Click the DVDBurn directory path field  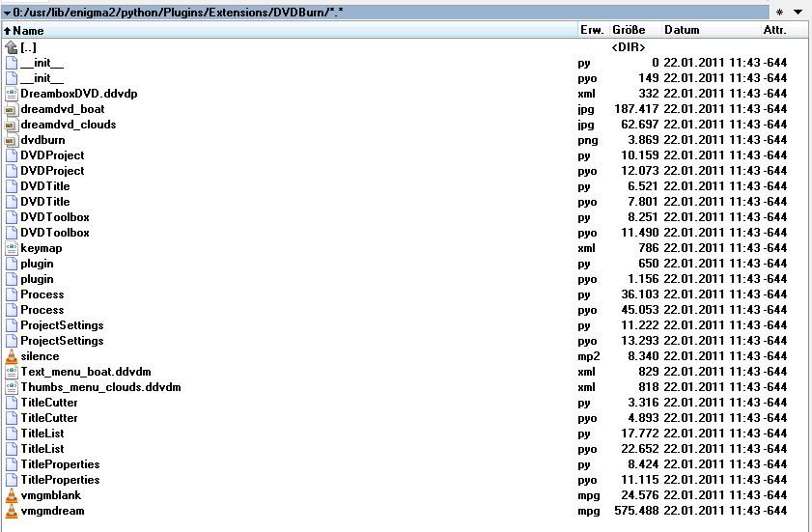click(x=386, y=13)
